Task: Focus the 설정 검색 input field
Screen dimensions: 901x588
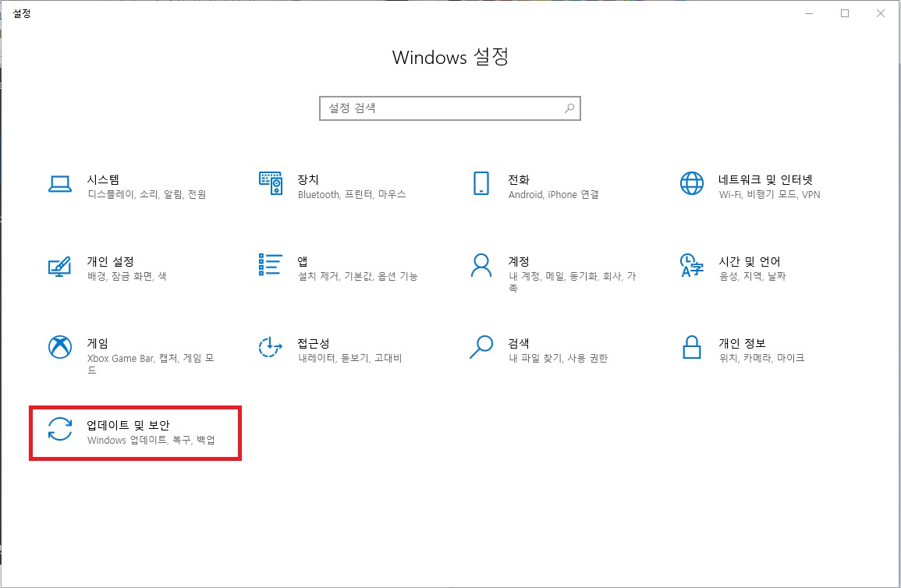Action: pos(450,108)
